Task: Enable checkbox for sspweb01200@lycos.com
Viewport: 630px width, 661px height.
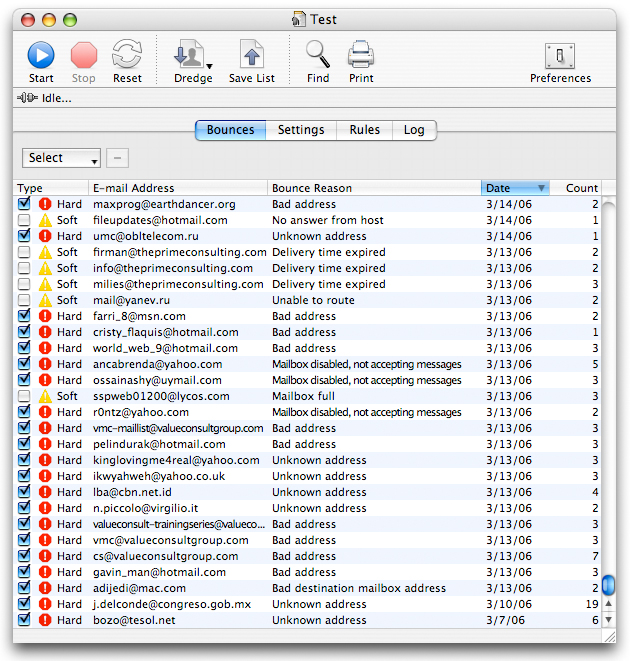Action: point(24,396)
